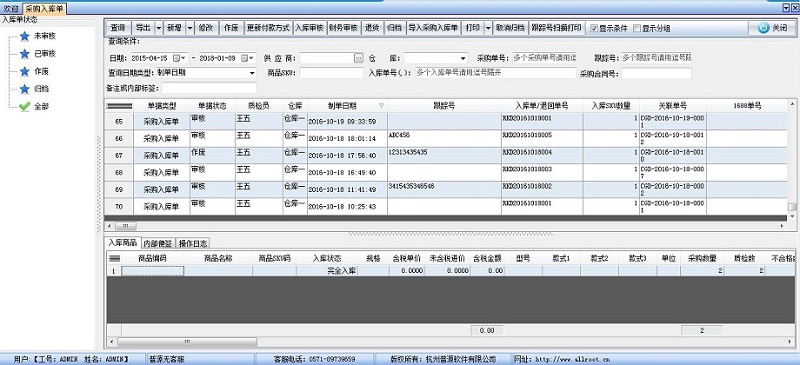Click the supplier lookup ellipsis button

359,58
